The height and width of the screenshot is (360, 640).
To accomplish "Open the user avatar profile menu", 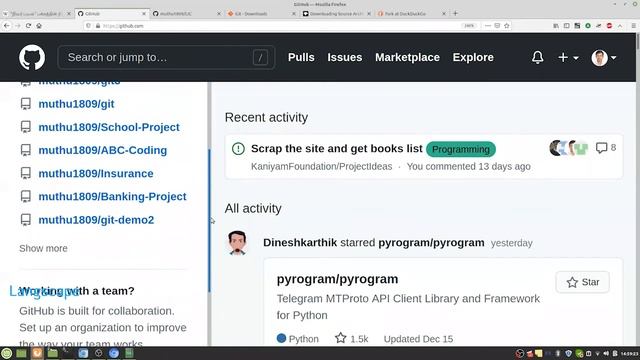I will click(604, 58).
